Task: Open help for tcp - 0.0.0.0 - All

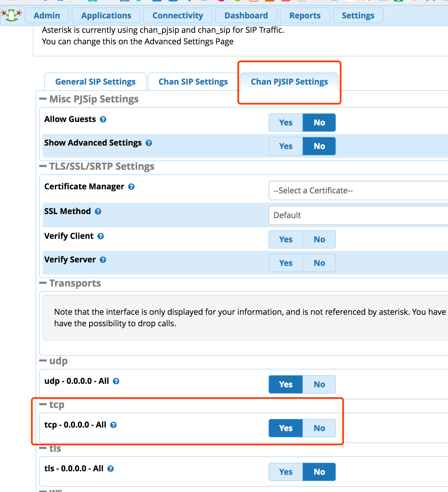Action: click(x=114, y=425)
